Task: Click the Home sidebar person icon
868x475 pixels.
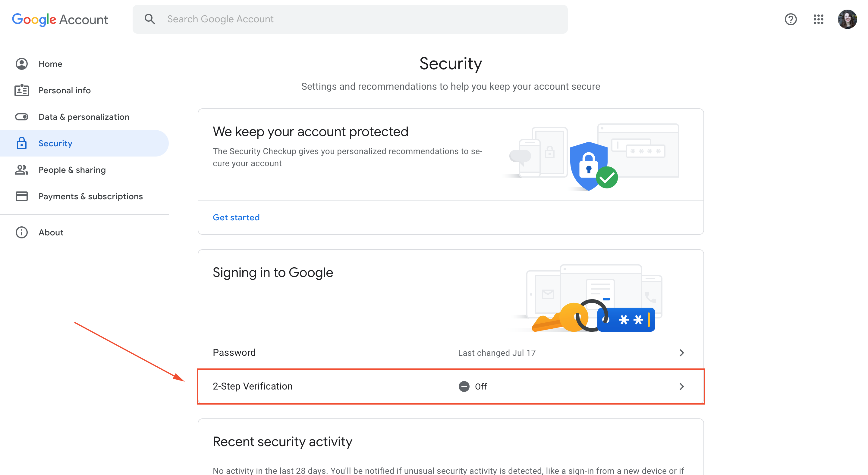Action: point(22,64)
